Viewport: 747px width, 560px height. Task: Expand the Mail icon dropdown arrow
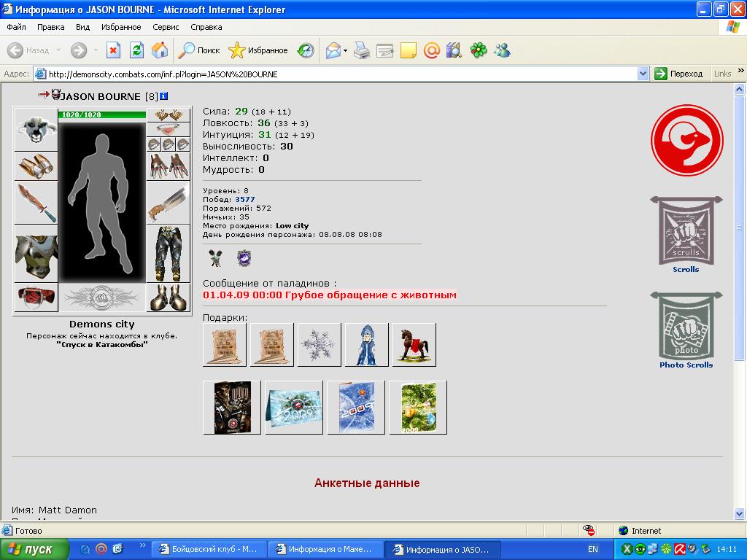345,50
